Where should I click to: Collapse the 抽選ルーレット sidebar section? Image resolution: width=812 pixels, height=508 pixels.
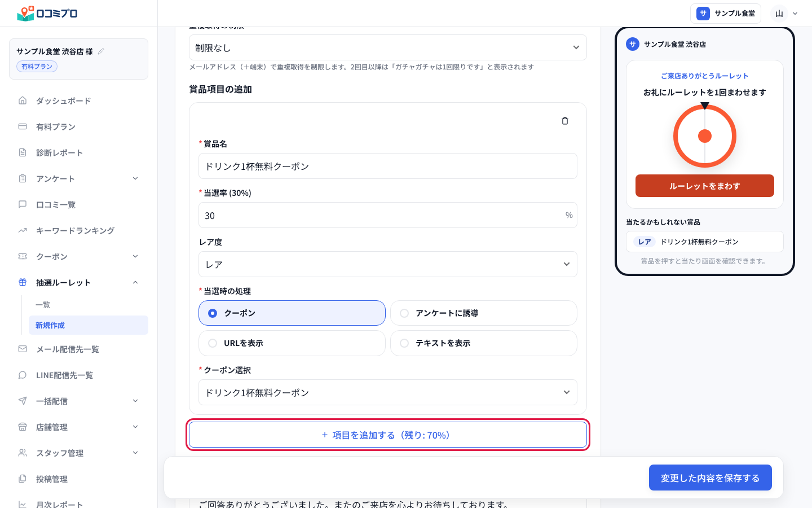135,282
